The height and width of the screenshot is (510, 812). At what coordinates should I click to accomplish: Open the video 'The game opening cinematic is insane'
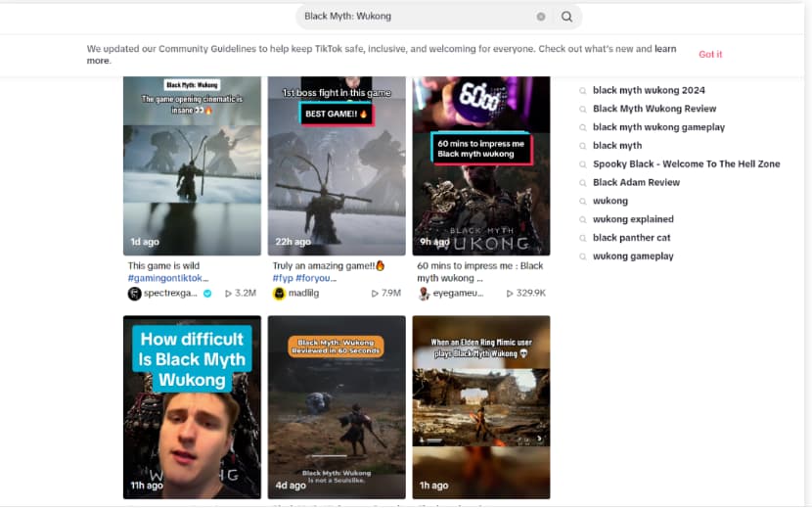pyautogui.click(x=192, y=165)
